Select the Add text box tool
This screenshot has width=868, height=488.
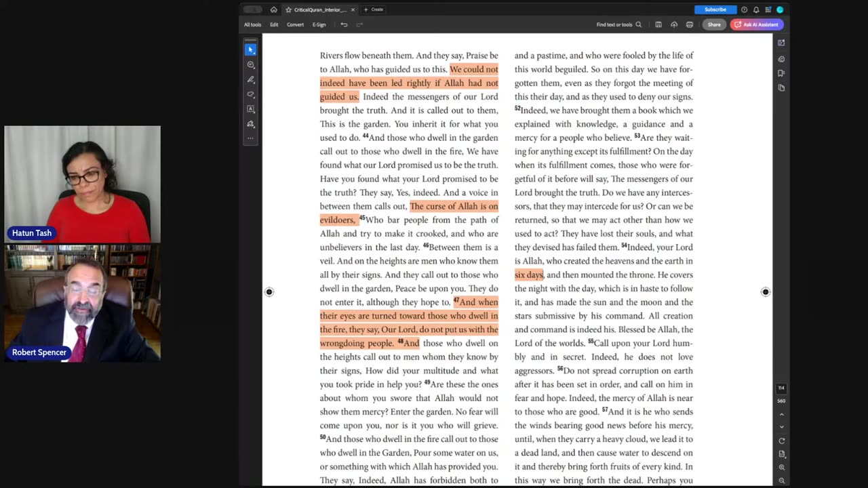point(251,109)
